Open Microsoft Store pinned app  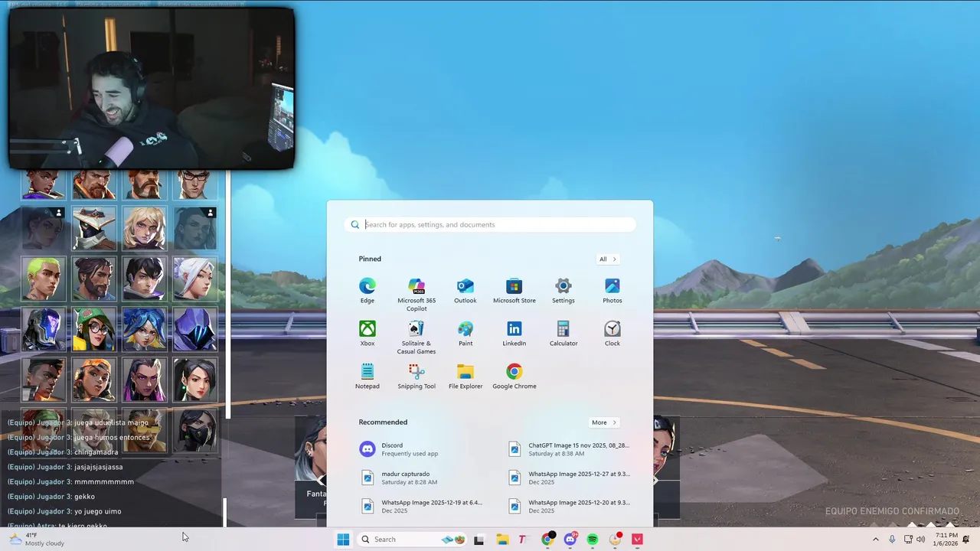tap(514, 290)
